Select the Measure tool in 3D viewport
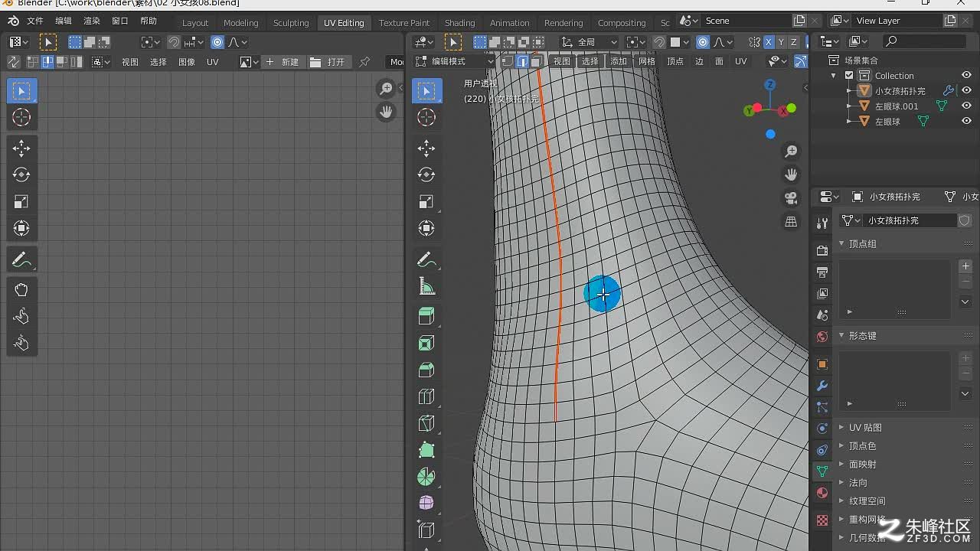Image resolution: width=980 pixels, height=551 pixels. click(426, 286)
